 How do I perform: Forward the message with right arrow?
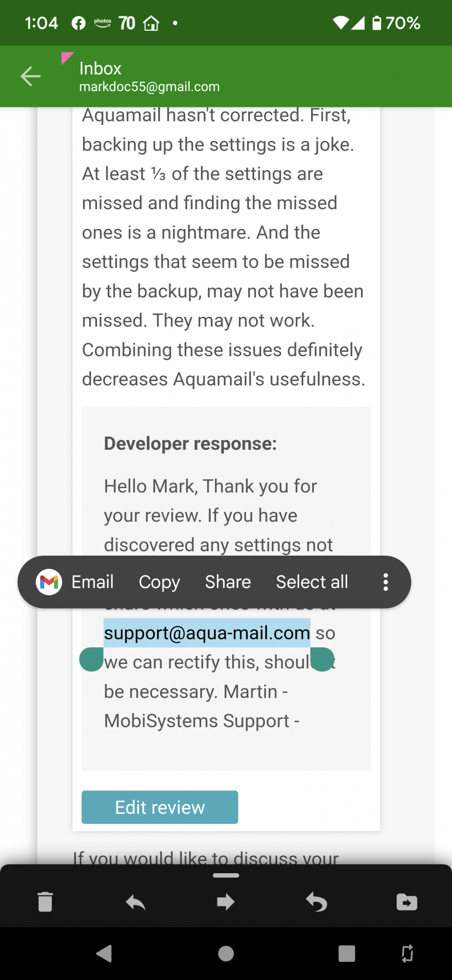[x=226, y=902]
